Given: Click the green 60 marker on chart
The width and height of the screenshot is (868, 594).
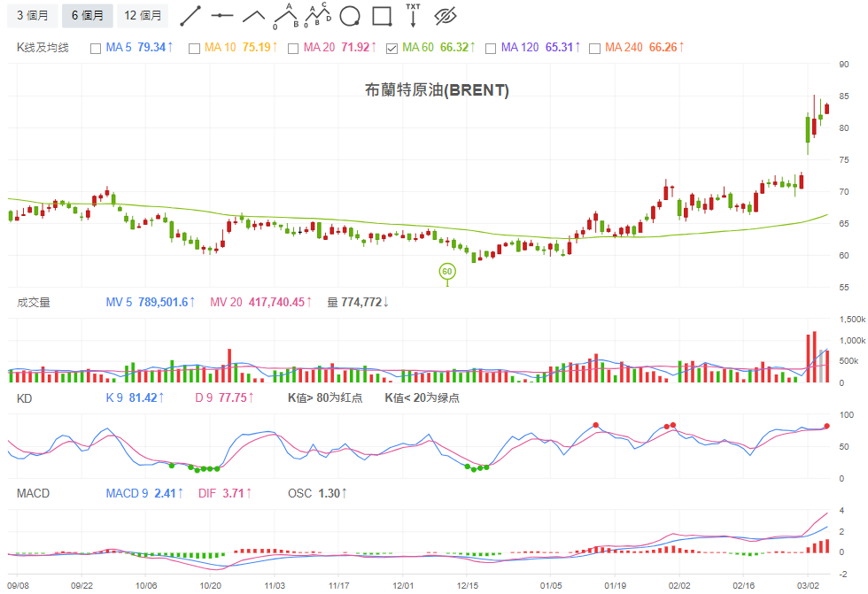Looking at the screenshot, I should tap(447, 271).
